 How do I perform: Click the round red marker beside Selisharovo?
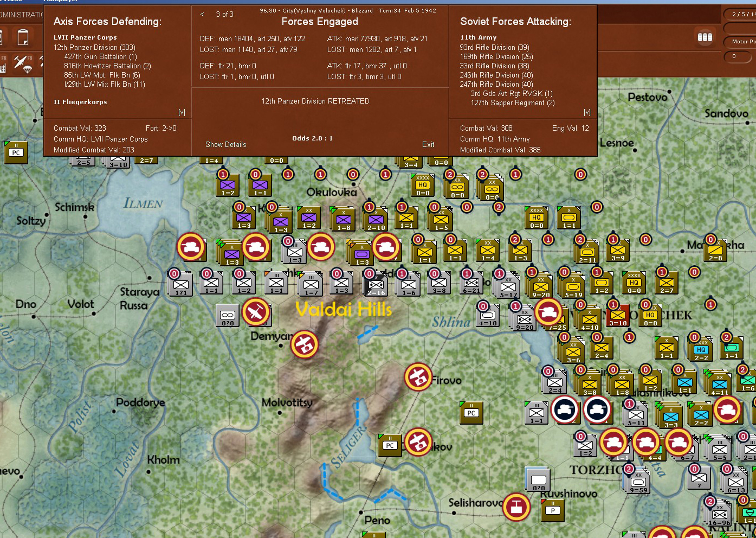(x=516, y=507)
